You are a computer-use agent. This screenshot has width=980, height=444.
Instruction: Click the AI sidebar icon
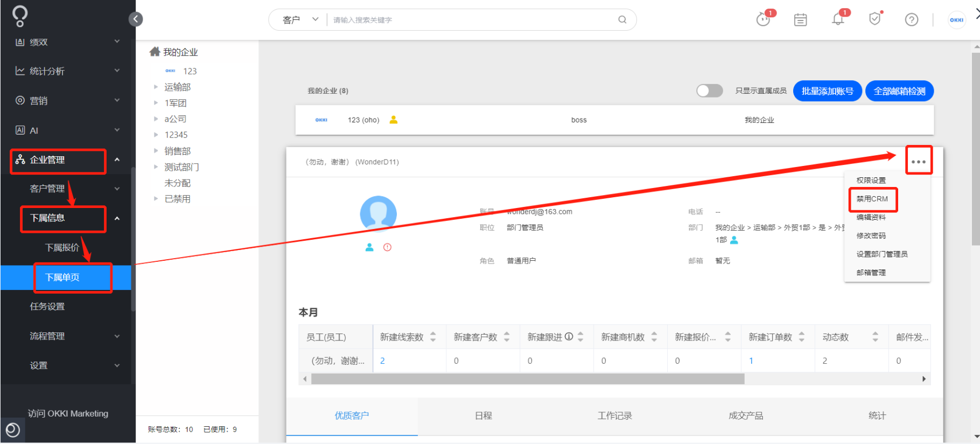point(20,130)
